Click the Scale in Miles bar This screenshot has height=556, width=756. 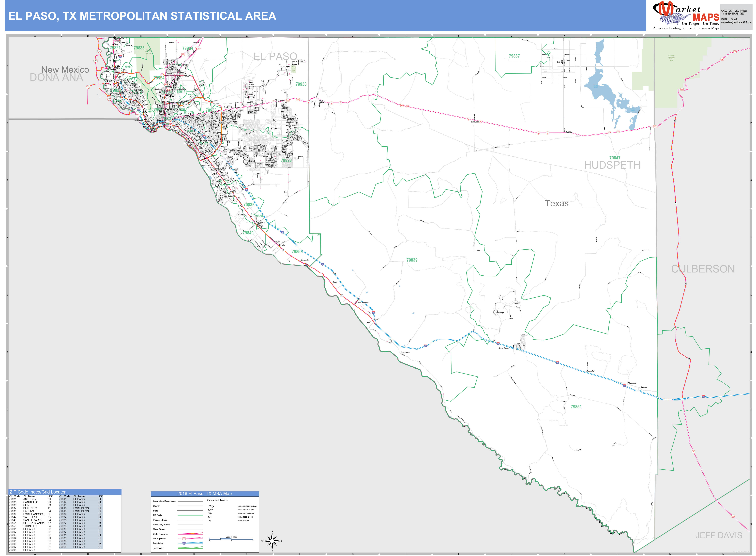(231, 539)
